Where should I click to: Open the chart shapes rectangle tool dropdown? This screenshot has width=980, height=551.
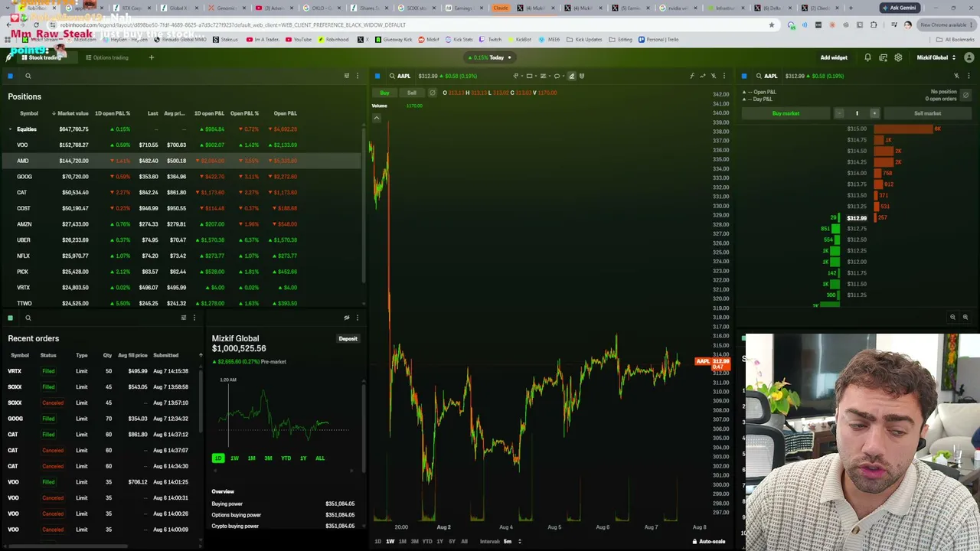tap(531, 76)
